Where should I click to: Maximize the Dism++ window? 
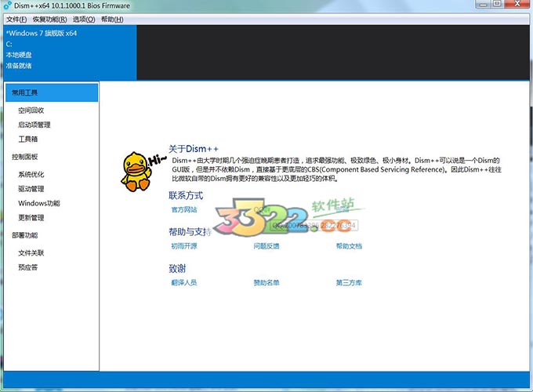(497, 4)
